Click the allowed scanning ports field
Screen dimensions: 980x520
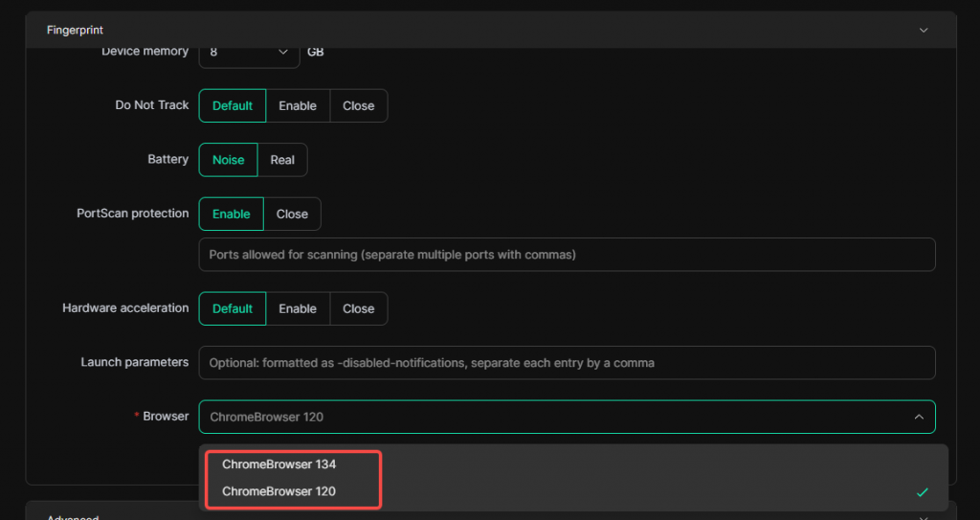pos(566,255)
